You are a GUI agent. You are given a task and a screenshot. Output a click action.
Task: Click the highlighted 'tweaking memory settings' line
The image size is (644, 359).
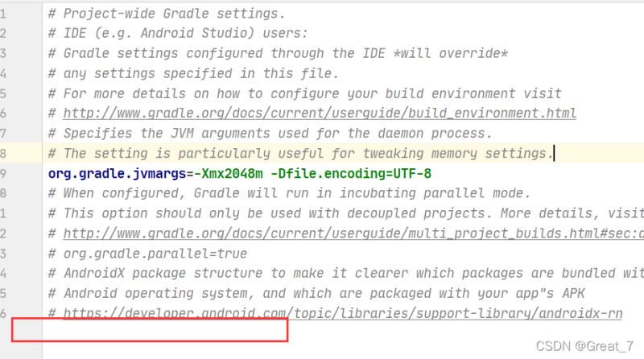(x=300, y=154)
